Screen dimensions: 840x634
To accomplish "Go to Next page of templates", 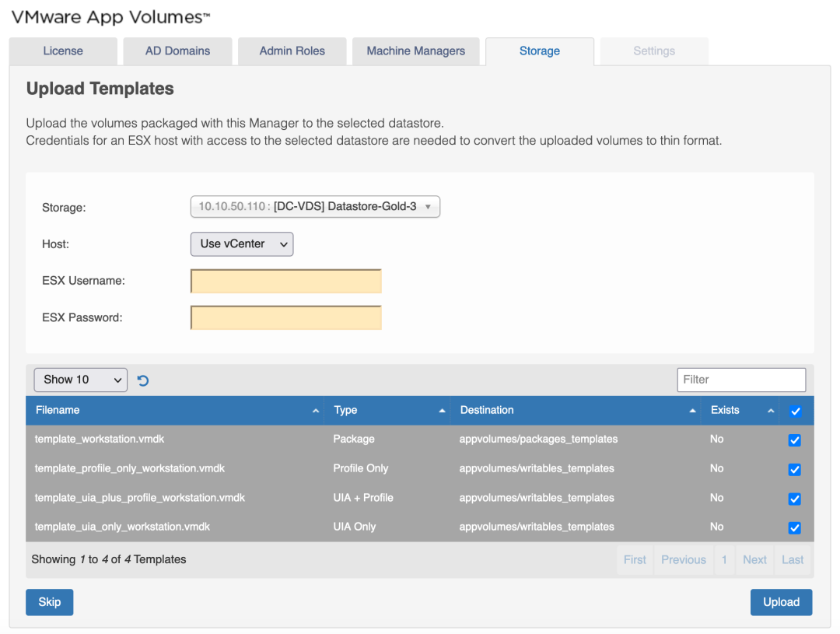I will coord(754,560).
